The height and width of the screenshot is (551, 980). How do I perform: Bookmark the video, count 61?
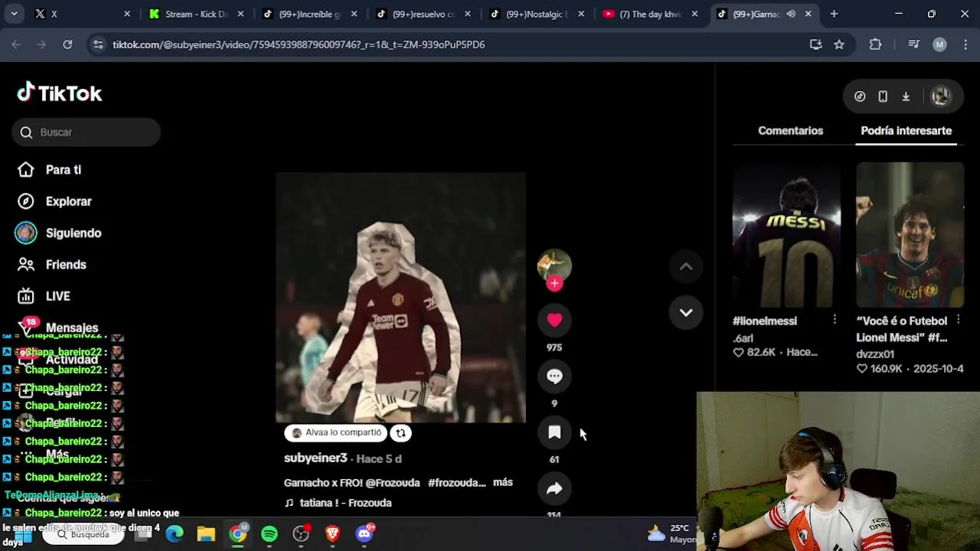point(554,432)
